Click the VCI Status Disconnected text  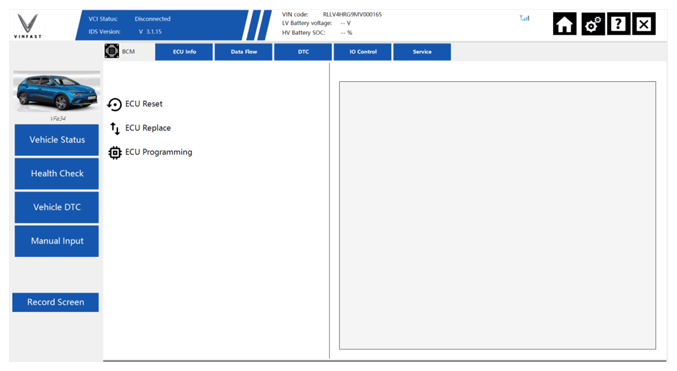(x=152, y=19)
